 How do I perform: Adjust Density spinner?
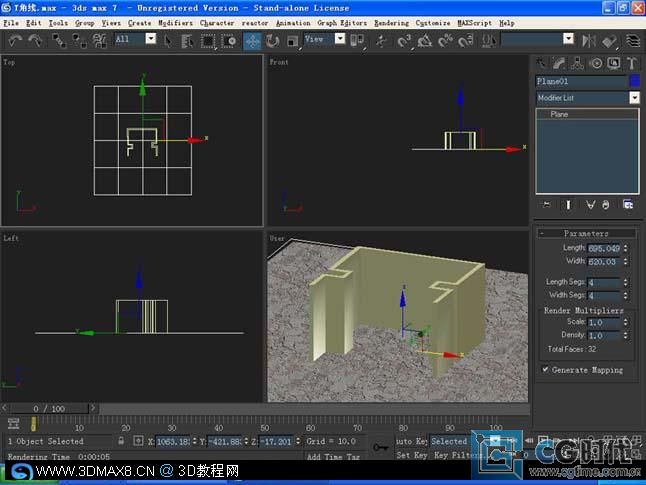[626, 335]
